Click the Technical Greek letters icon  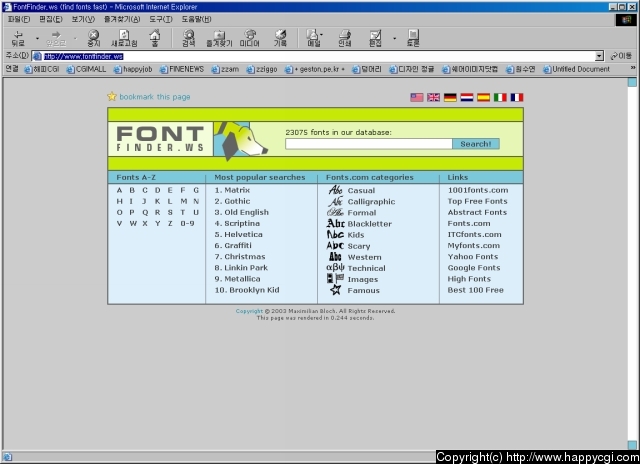tap(336, 267)
